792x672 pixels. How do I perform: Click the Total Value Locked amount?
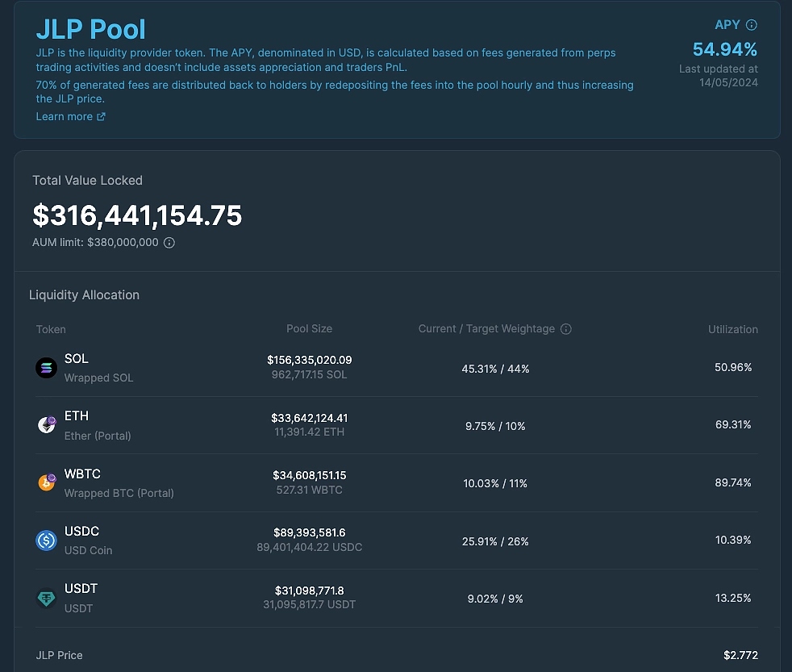tap(137, 215)
